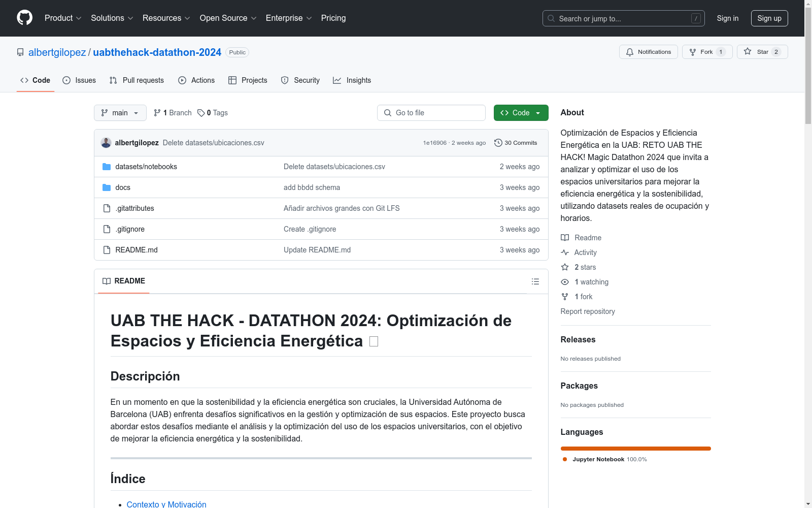Click the Activity pulse icon

pos(565,252)
